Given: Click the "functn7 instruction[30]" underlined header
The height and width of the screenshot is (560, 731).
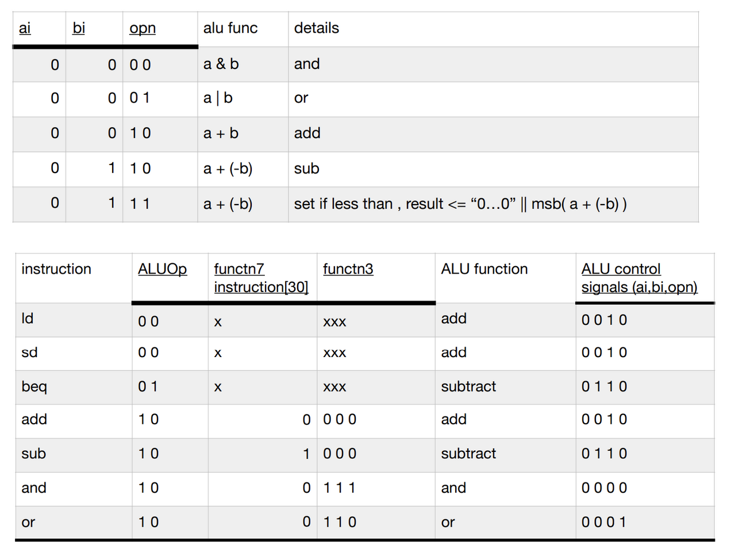Looking at the screenshot, I should click(261, 278).
